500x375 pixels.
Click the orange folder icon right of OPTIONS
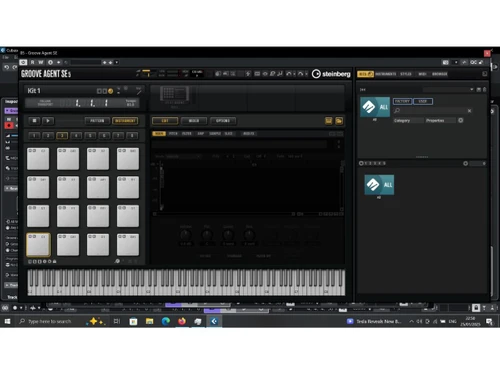pyautogui.click(x=339, y=121)
